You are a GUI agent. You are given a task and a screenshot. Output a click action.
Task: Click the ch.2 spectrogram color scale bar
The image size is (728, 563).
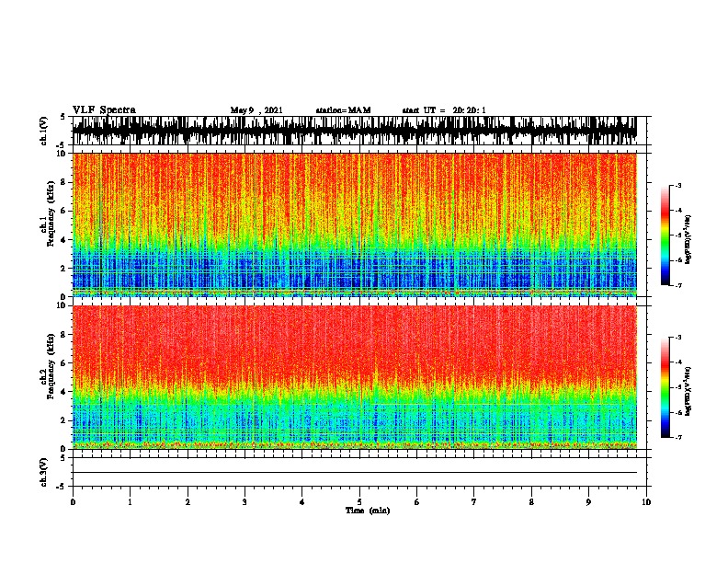coord(665,387)
